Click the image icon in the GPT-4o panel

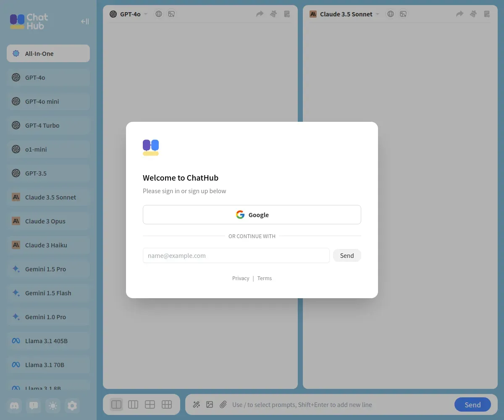coord(171,14)
